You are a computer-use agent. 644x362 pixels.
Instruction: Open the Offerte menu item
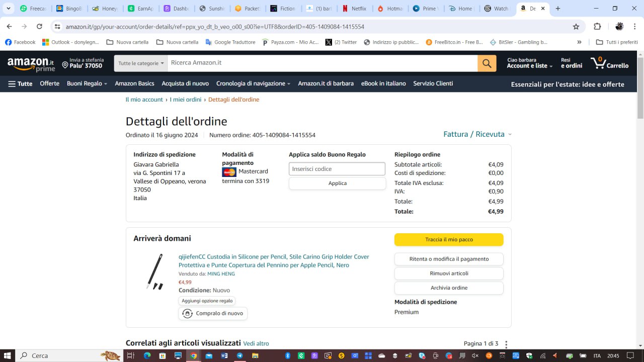tap(49, 83)
